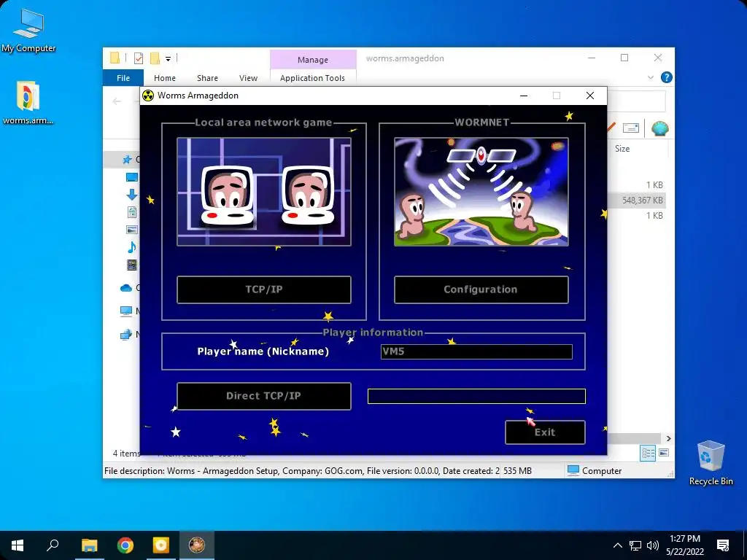The width and height of the screenshot is (747, 560).
Task: Click the TCP/IP button in Worms Armageddon
Action: pos(264,289)
